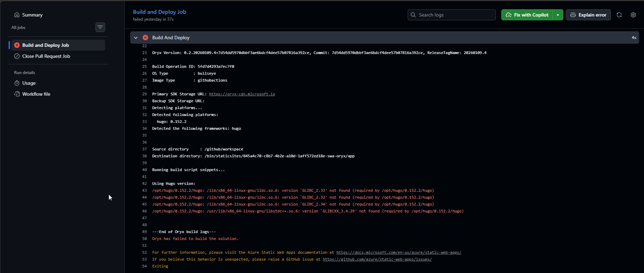Click GLIBC_2.33 not found error line
Viewport: 644px width, 273px height.
(293, 190)
